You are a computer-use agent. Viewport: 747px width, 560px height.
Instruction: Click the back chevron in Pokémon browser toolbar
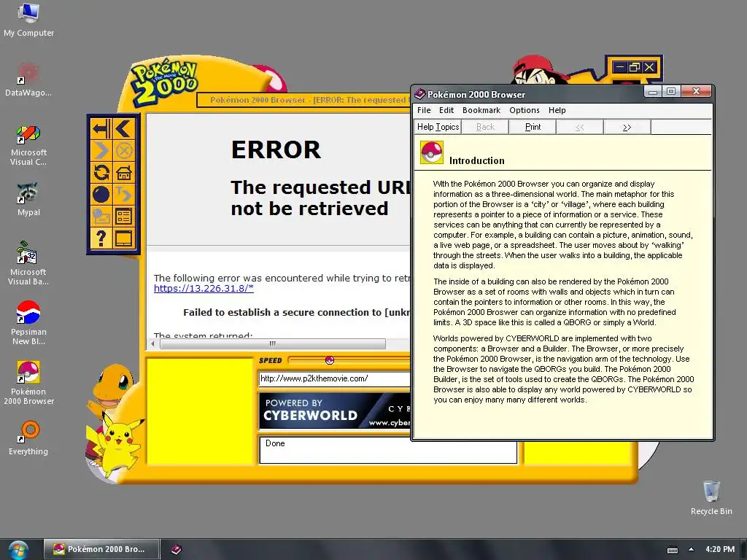pos(124,129)
